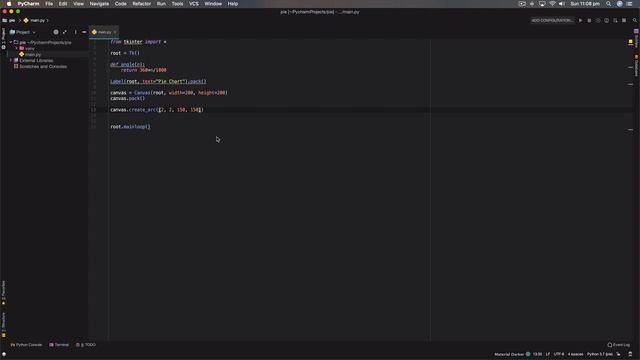Open the Refactor menu
This screenshot has height=360, width=640.
tap(142, 4)
